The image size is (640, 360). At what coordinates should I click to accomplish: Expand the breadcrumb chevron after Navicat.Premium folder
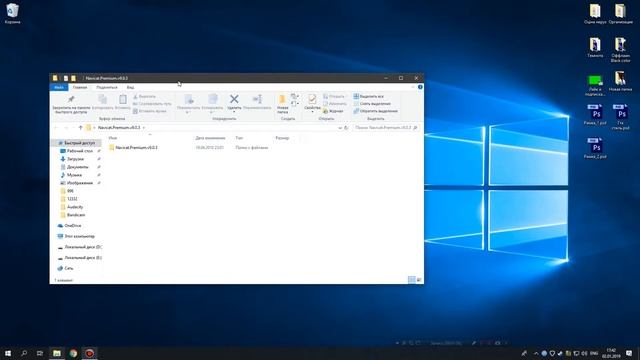tap(144, 128)
